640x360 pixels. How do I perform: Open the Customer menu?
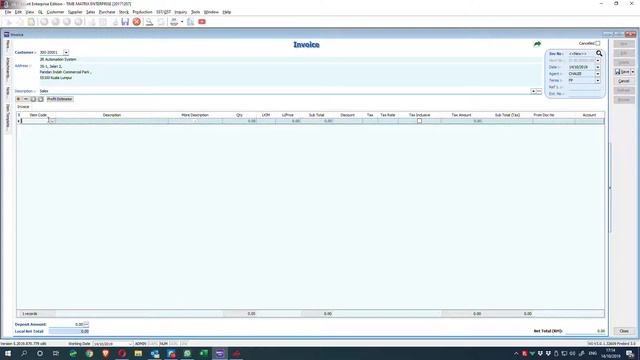point(56,12)
